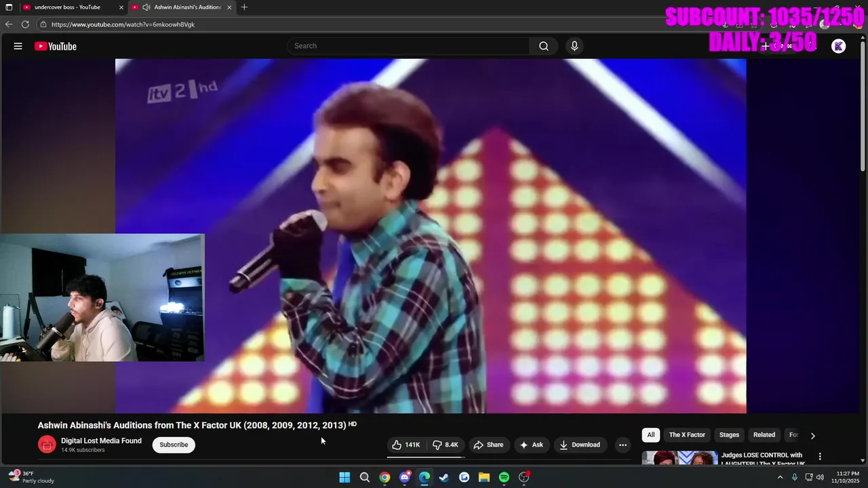Screen dimensions: 868x488
Task: Click the video player to pause
Action: (431, 236)
